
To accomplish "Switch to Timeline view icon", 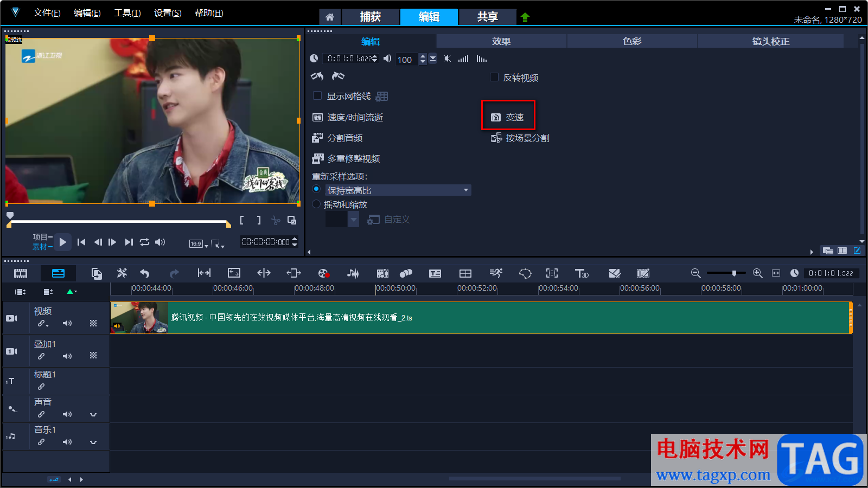I will [58, 273].
